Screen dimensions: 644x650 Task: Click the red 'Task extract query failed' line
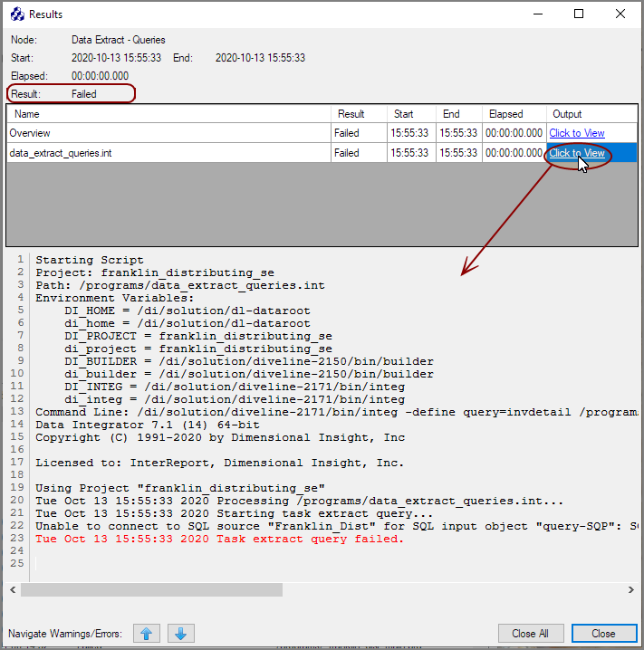[x=219, y=539]
